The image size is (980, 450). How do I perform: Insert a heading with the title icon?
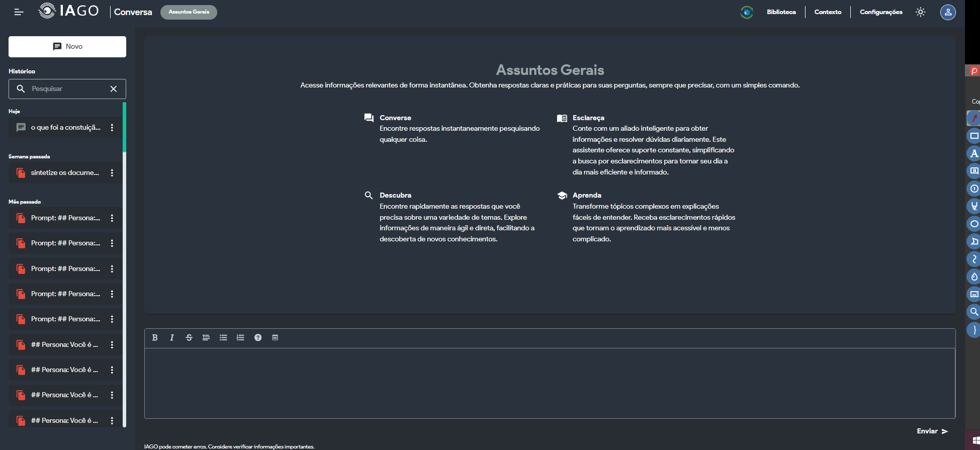click(206, 338)
